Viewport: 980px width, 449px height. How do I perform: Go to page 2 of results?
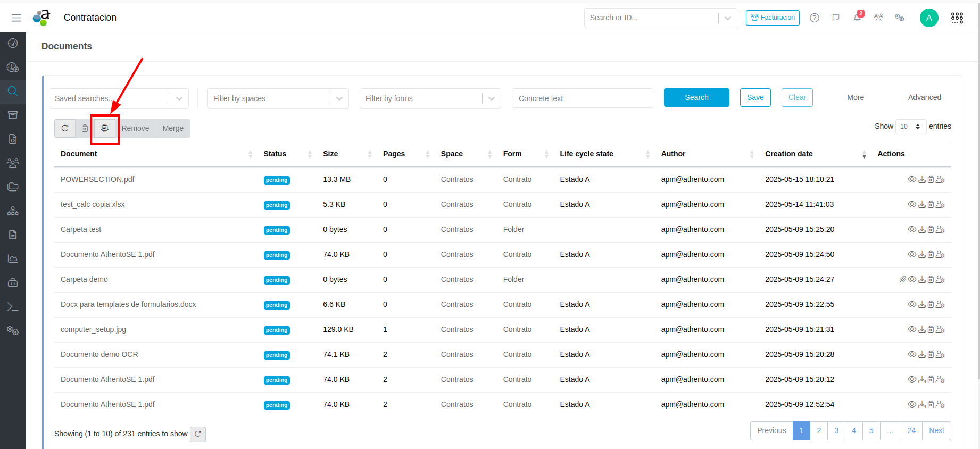pos(819,431)
